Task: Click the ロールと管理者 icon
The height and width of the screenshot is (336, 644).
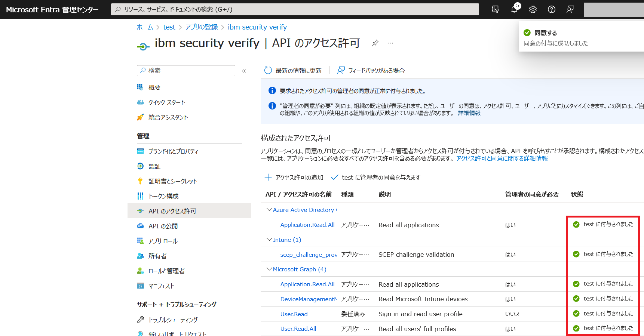Action: [140, 271]
